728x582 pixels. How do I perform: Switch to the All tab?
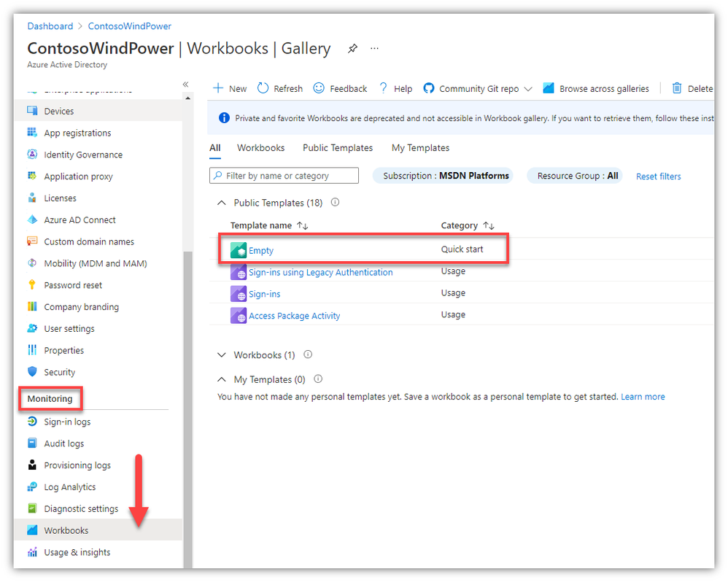coord(215,148)
